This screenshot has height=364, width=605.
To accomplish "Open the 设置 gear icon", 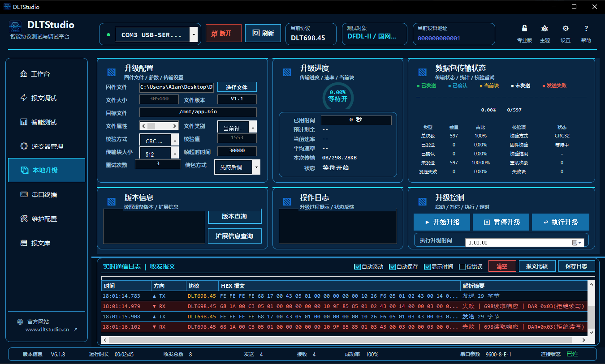I will (566, 29).
